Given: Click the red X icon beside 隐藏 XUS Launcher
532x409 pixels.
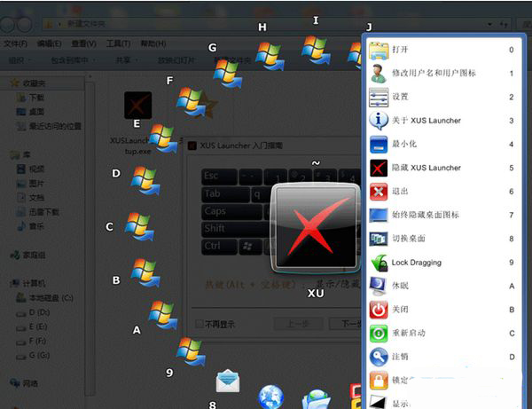Looking at the screenshot, I should point(379,168).
